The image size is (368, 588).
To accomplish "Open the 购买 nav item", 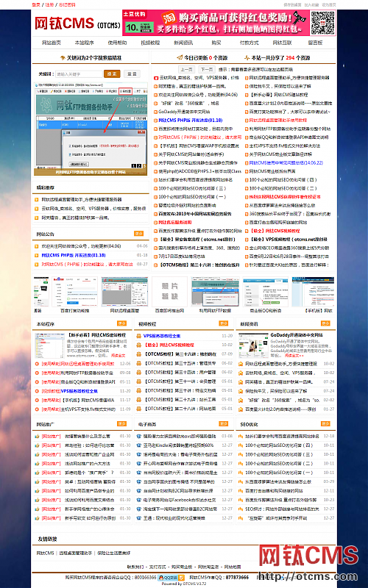I will tap(216, 43).
